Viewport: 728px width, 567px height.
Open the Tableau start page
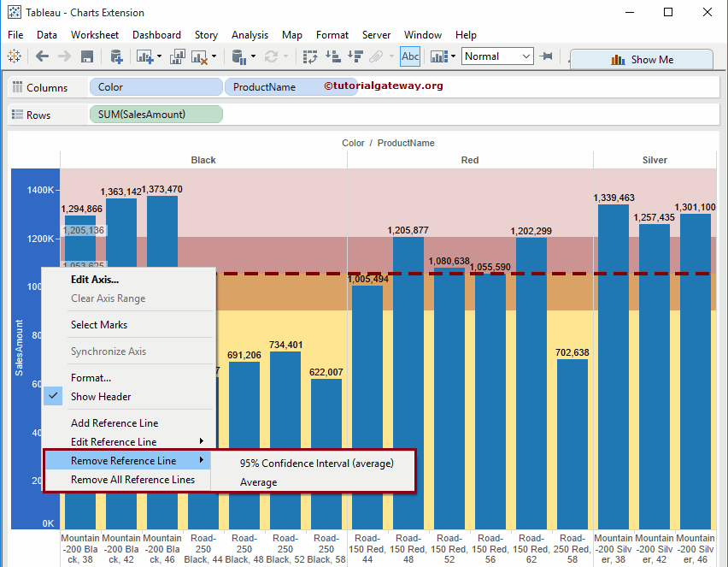pyautogui.click(x=13, y=56)
